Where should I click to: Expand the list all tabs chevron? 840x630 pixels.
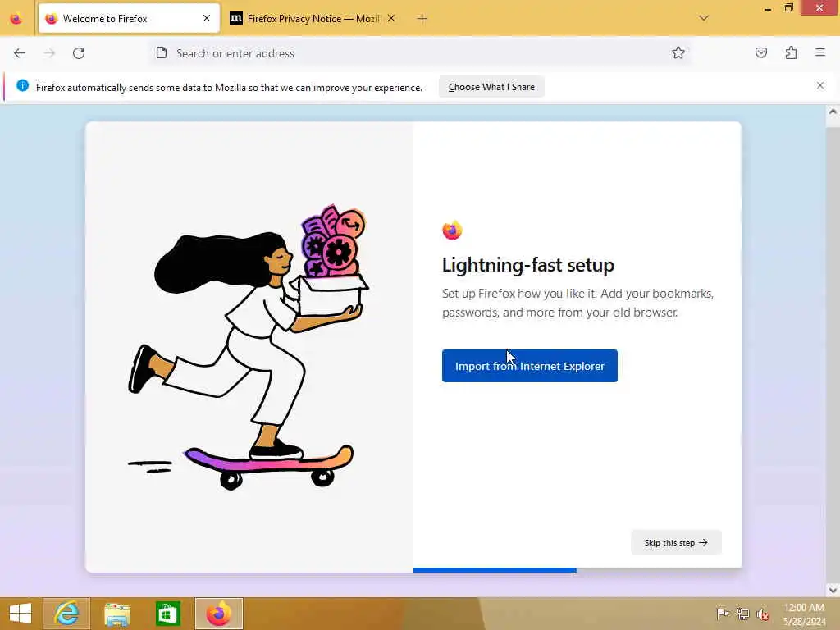tap(704, 18)
